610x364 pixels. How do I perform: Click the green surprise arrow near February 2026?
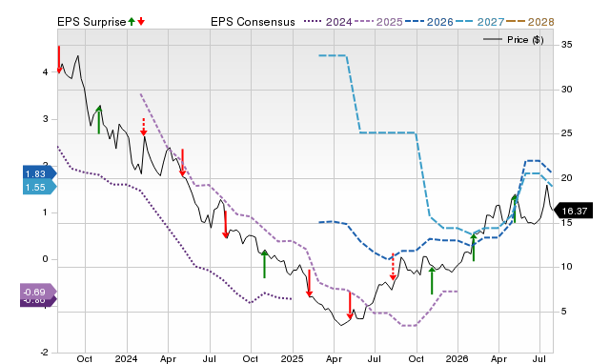(474, 248)
